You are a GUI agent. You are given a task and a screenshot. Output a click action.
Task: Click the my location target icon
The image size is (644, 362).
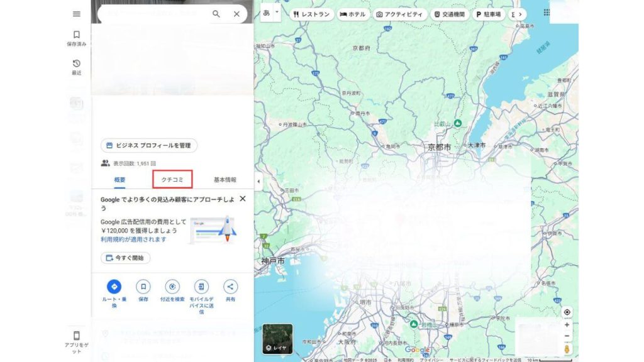click(567, 312)
